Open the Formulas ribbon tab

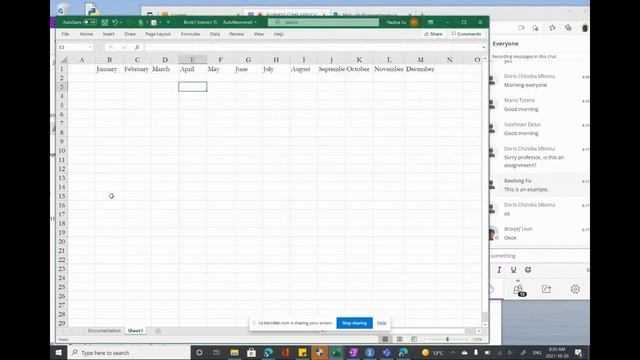[x=191, y=34]
